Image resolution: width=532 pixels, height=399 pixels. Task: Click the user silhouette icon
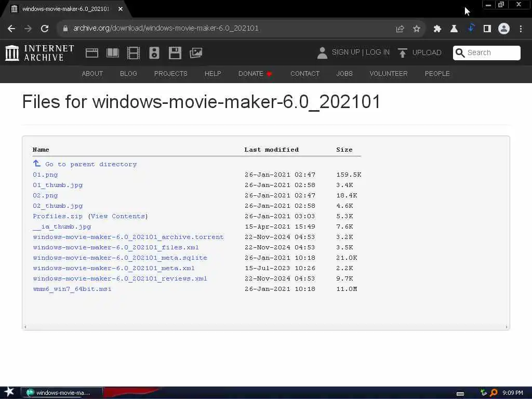(322, 53)
